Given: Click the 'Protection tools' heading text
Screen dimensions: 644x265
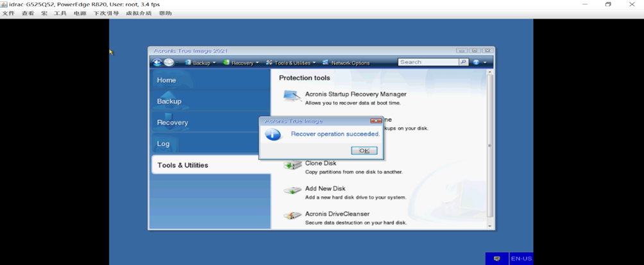Looking at the screenshot, I should (x=304, y=78).
